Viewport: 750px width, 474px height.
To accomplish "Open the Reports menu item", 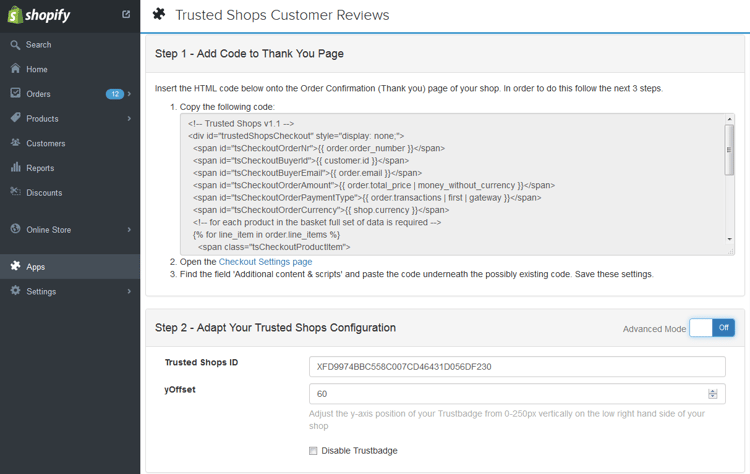I will click(70, 168).
